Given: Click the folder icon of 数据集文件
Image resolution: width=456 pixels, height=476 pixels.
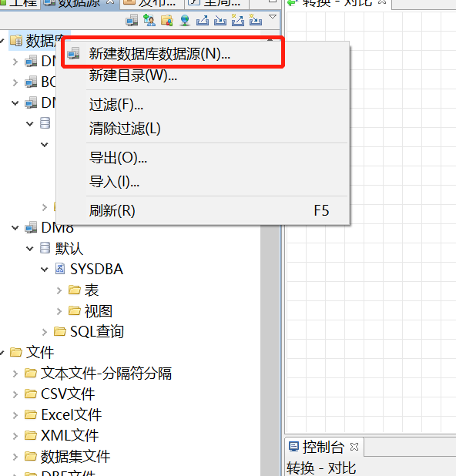Looking at the screenshot, I should point(31,456).
